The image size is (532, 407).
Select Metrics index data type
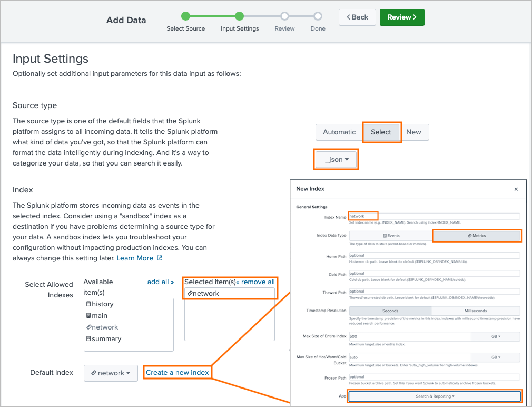[x=477, y=236]
